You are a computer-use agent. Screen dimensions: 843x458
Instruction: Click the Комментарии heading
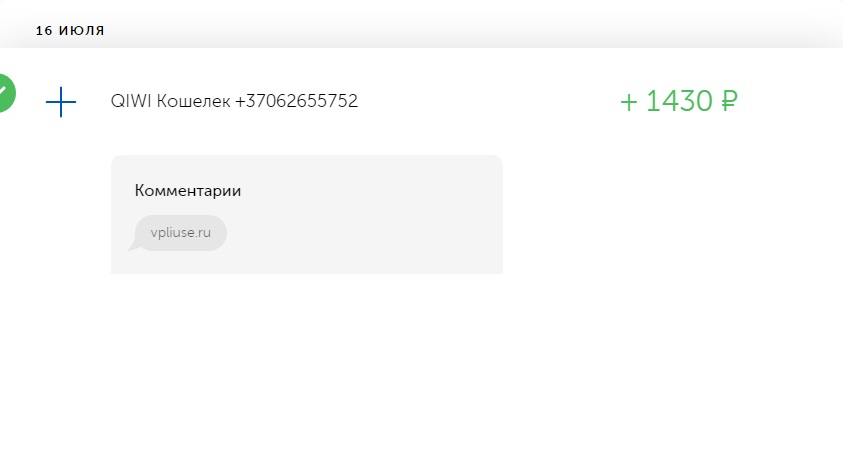188,191
